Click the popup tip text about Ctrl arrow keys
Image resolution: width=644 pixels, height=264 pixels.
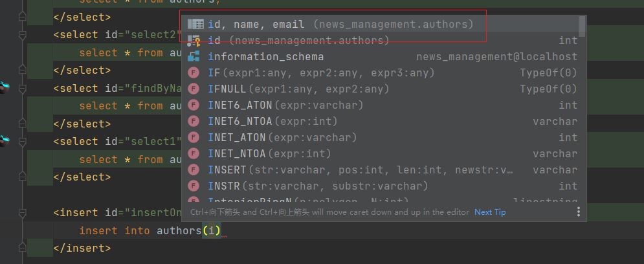click(329, 212)
